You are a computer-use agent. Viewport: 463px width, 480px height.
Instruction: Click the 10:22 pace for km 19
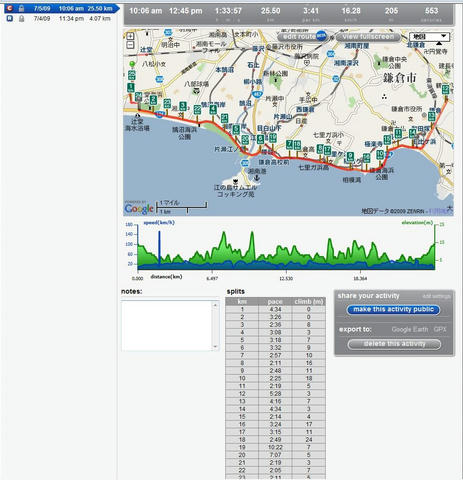[275, 447]
